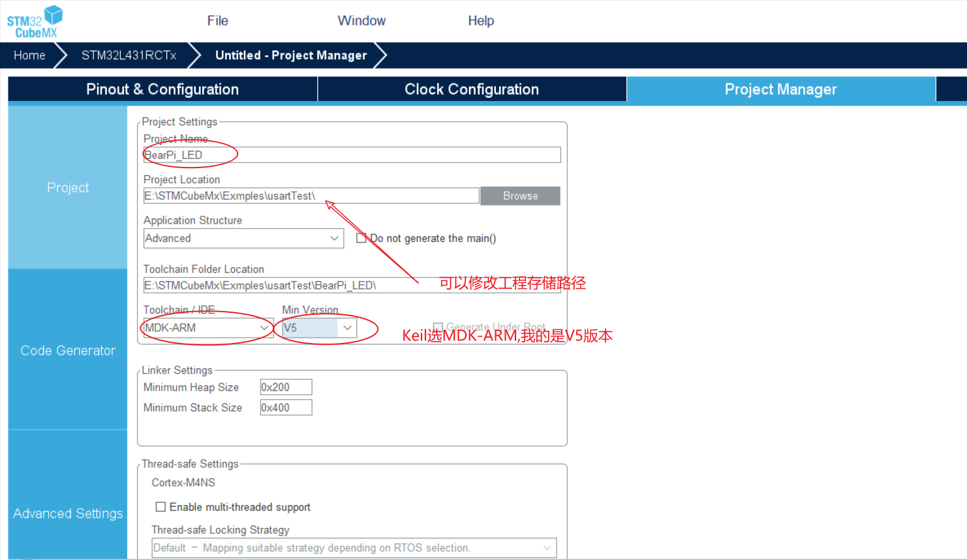The height and width of the screenshot is (560, 967).
Task: Select the Project side panel
Action: click(x=68, y=188)
